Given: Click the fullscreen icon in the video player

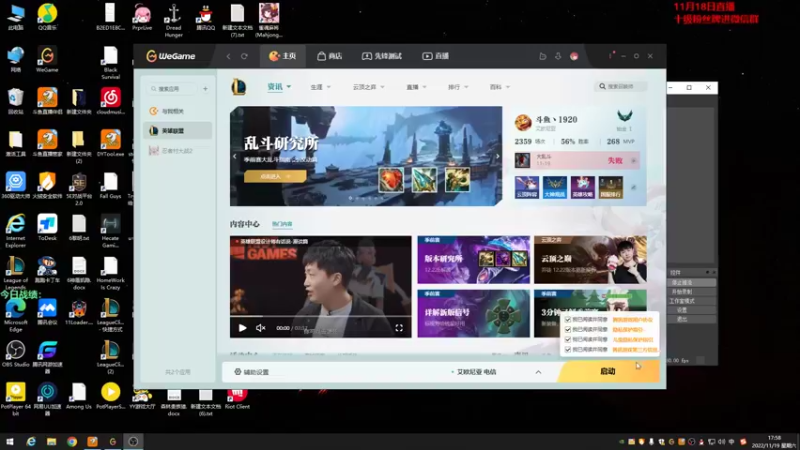Looking at the screenshot, I should click(399, 328).
